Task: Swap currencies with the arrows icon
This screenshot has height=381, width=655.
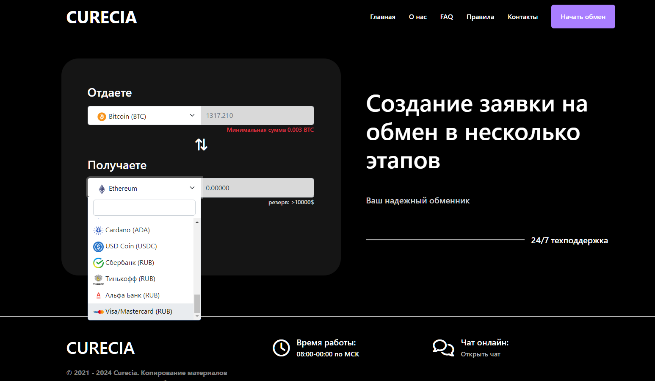Action: [201, 145]
